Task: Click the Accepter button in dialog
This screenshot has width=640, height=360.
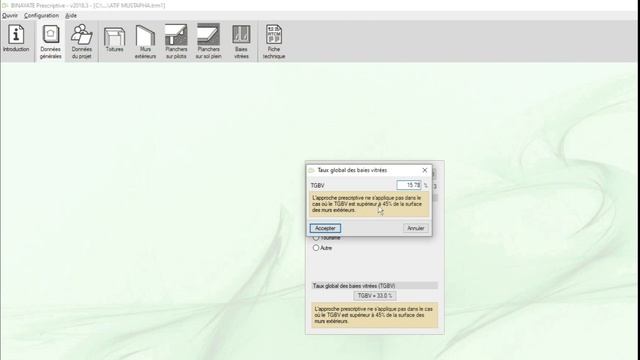Action: (x=325, y=228)
